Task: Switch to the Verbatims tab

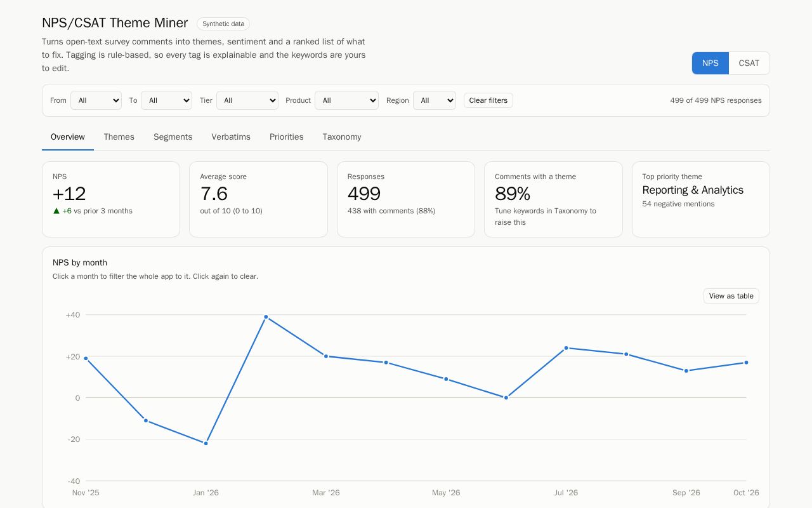Action: coord(231,137)
